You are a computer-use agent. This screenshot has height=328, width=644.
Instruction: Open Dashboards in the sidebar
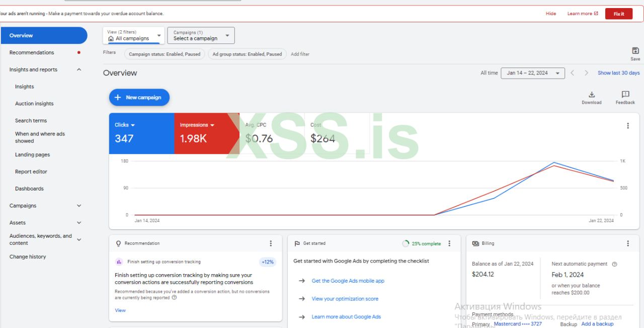(x=29, y=189)
